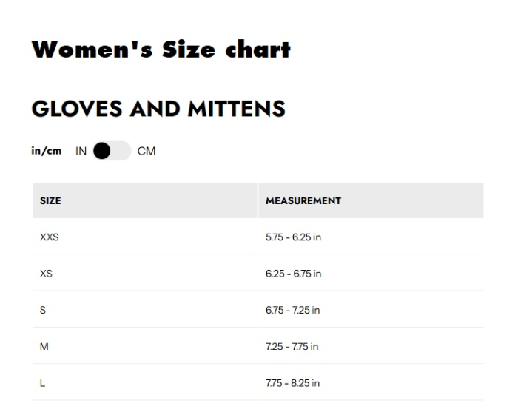The height and width of the screenshot is (420, 518).
Task: Click the in/cm bold label
Action: click(46, 151)
